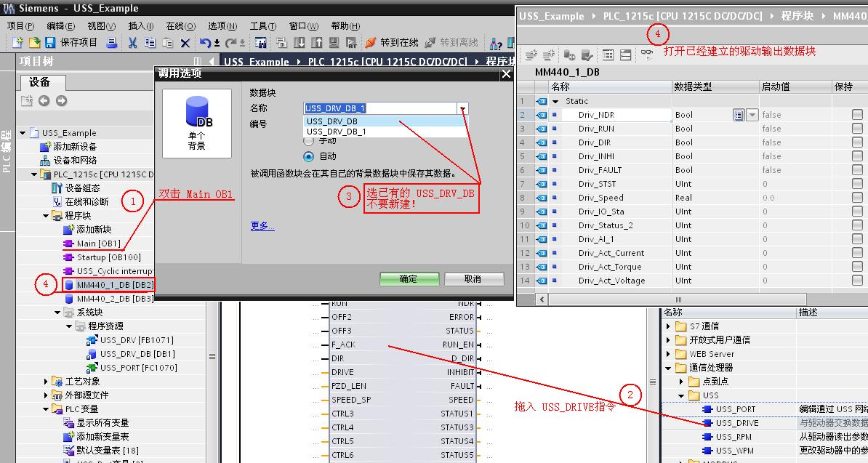The height and width of the screenshot is (463, 868).
Task: Click the open project icon in toolbar
Action: (34, 43)
